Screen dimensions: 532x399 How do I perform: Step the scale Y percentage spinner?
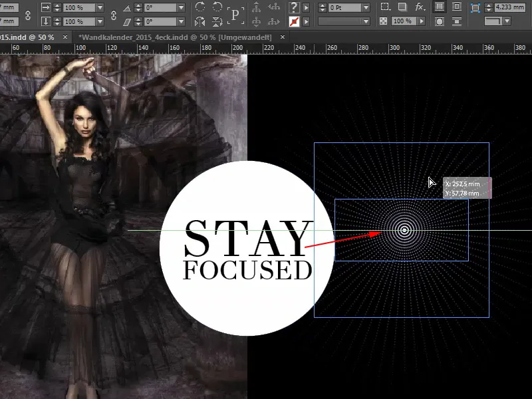(x=57, y=22)
